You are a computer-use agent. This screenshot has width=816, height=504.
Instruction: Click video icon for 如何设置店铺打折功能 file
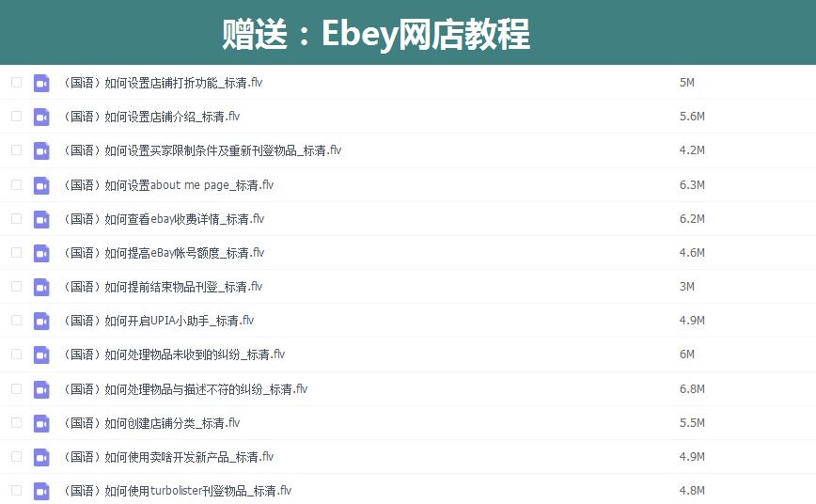[x=41, y=83]
